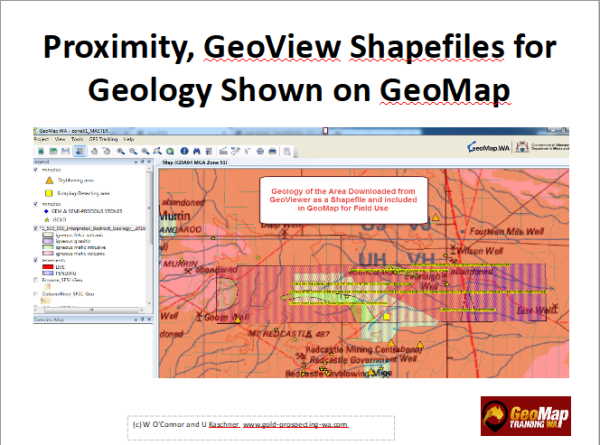This screenshot has height=445, width=600.
Task: Open the View menu
Action: coord(60,139)
